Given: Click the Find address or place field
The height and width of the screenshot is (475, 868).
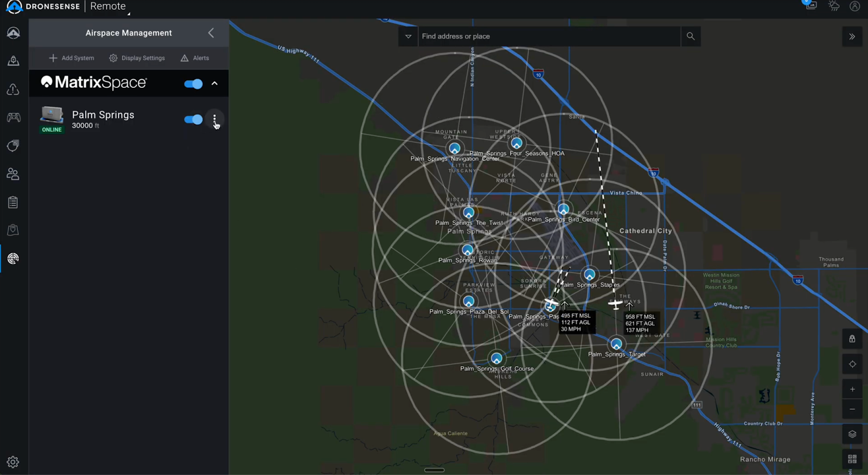Looking at the screenshot, I should point(549,36).
